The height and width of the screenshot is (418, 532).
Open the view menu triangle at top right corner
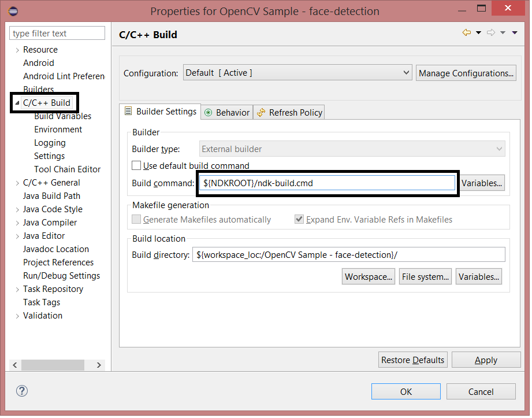point(514,32)
